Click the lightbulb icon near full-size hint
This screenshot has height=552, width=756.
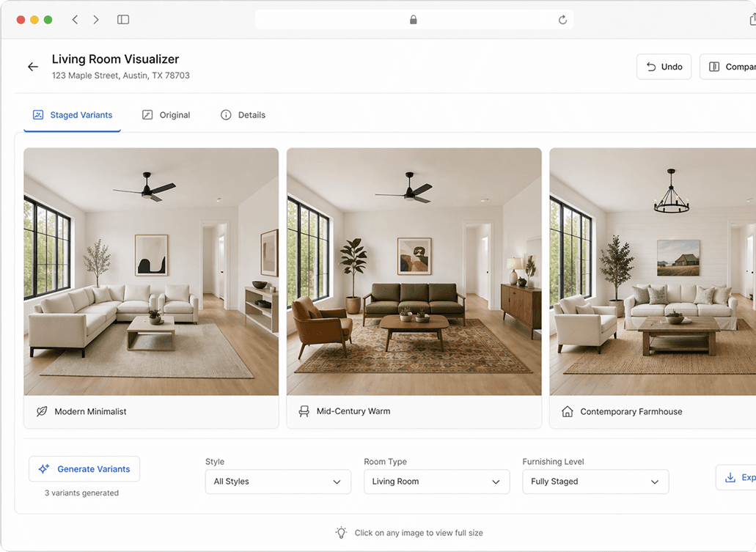point(341,533)
